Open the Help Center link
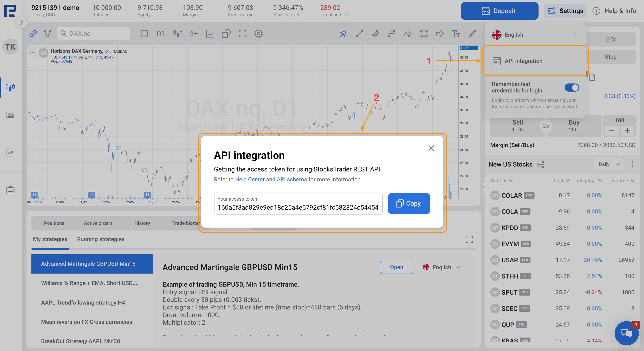The width and height of the screenshot is (644, 351). pos(250,179)
